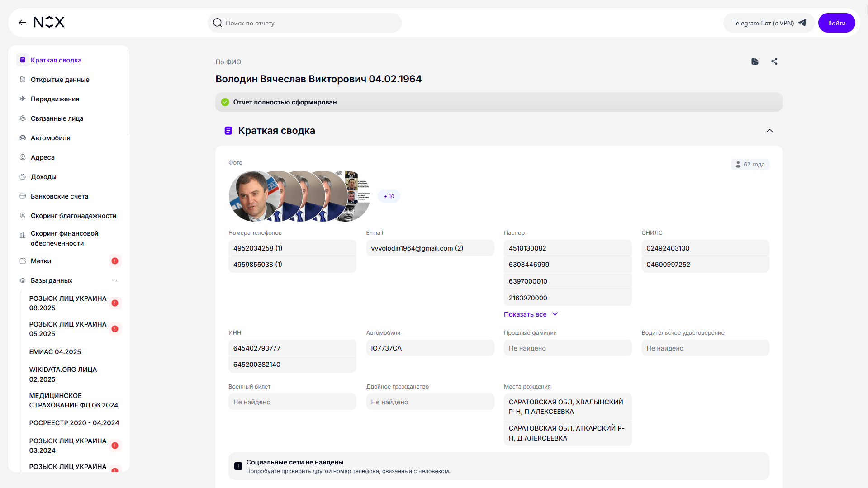This screenshot has height=488, width=868.
Task: Click СНИЛС value 02492403130
Action: coord(705,248)
